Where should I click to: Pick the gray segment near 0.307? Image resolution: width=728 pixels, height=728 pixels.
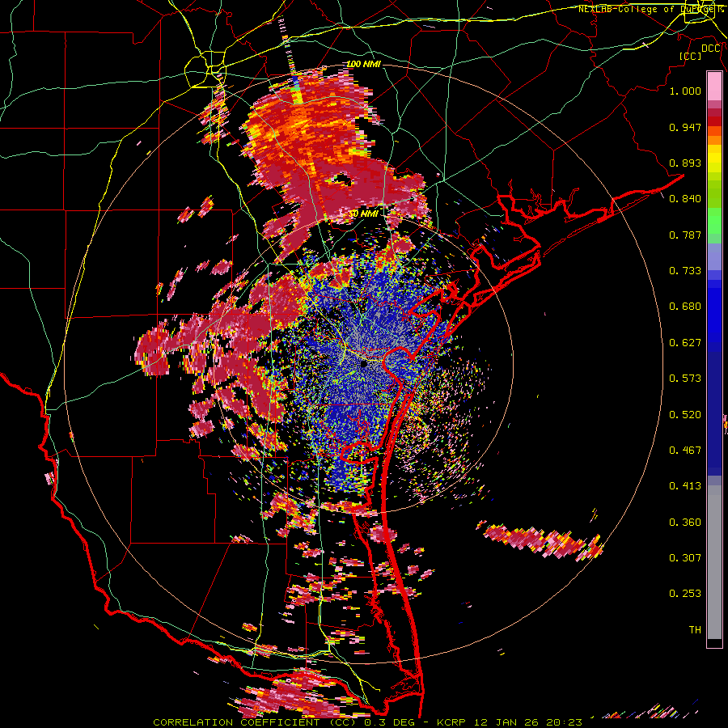714,562
